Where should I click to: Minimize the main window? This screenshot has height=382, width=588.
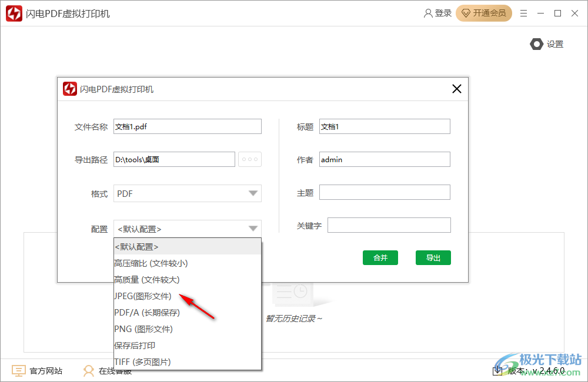540,13
